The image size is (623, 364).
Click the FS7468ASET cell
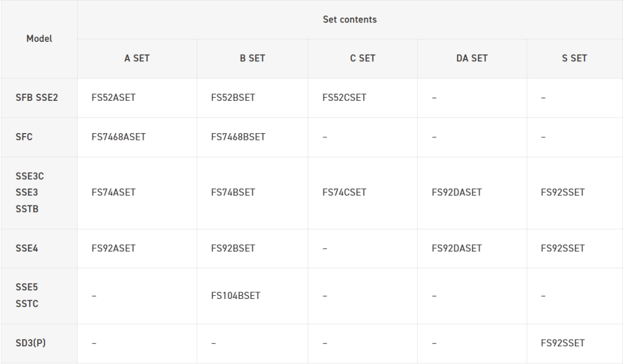tap(119, 137)
